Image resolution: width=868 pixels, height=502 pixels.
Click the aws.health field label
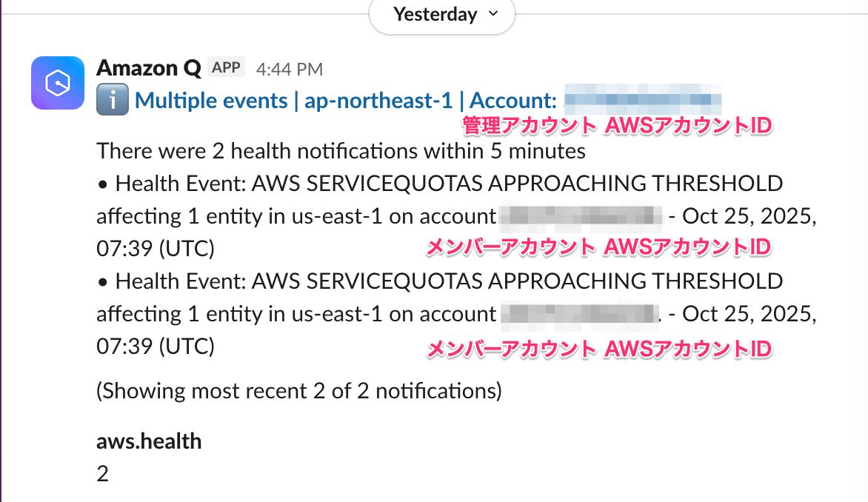click(149, 441)
